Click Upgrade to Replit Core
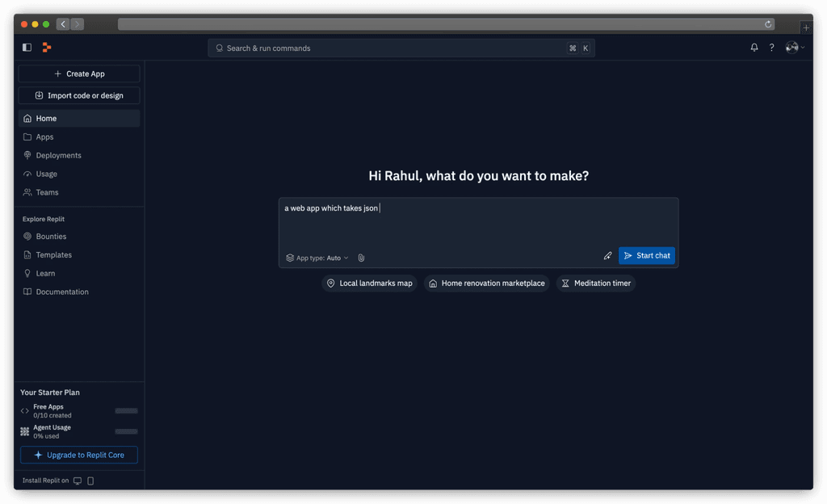The height and width of the screenshot is (504, 827). 78,454
